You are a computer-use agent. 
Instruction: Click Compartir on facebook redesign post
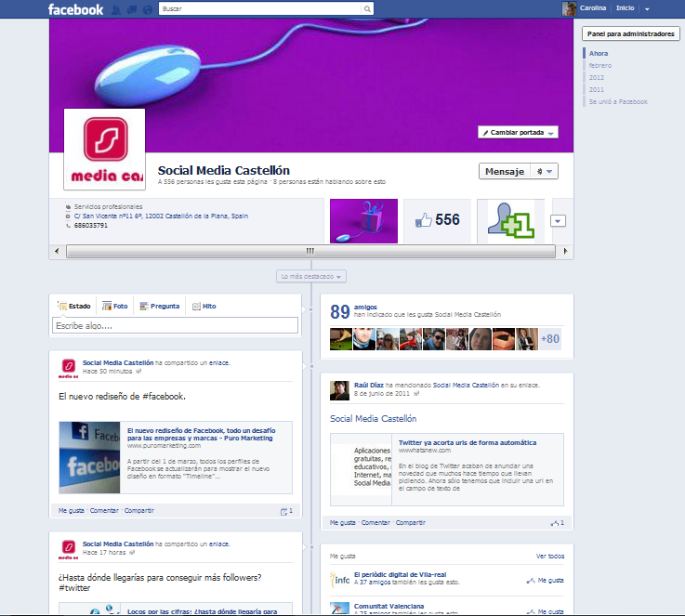coord(138,510)
